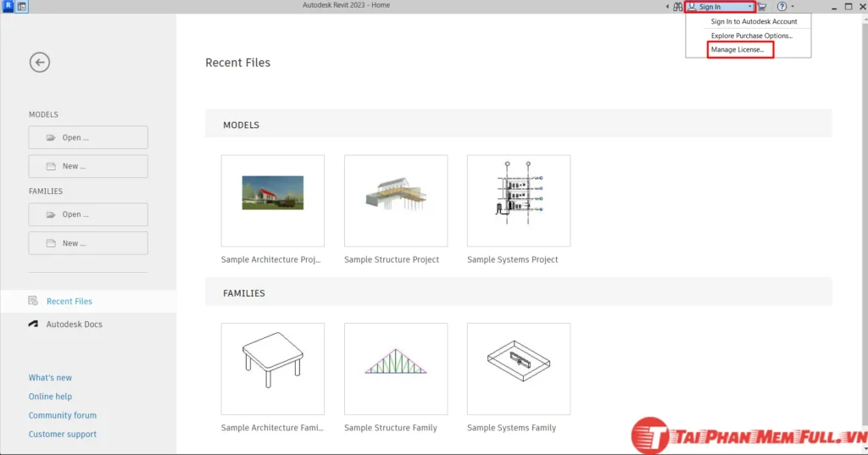Open the Customer support link
868x455 pixels.
point(63,434)
